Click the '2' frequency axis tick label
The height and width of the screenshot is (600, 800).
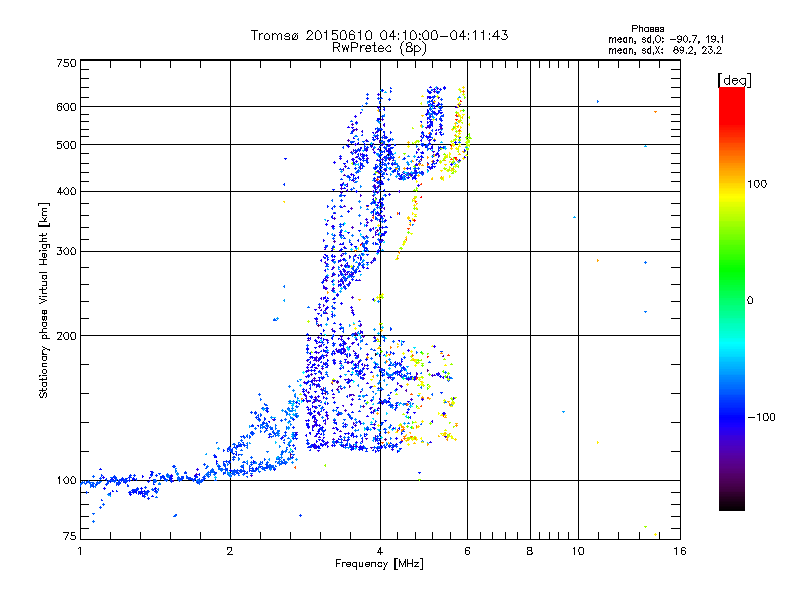[230, 551]
